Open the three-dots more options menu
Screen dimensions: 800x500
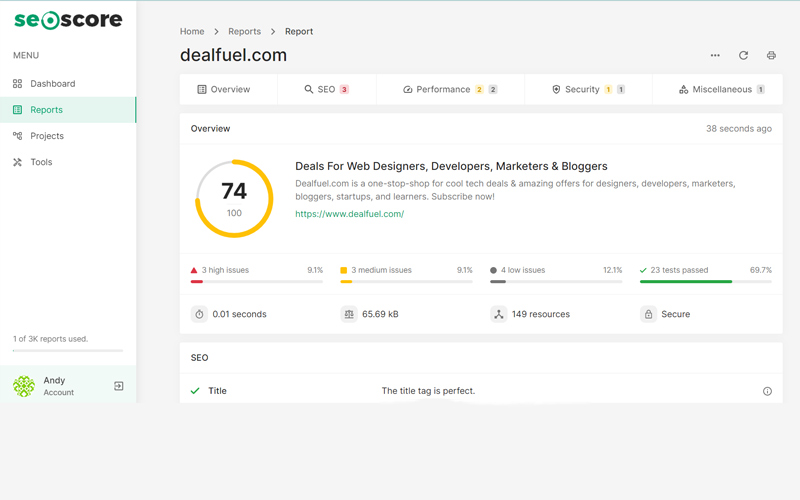[x=715, y=55]
